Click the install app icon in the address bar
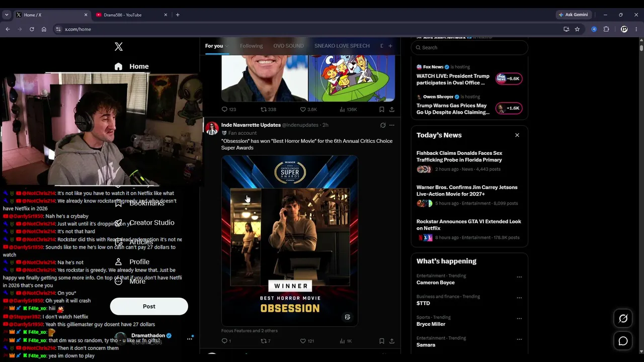Viewport: 644px width, 362px height. 566,29
